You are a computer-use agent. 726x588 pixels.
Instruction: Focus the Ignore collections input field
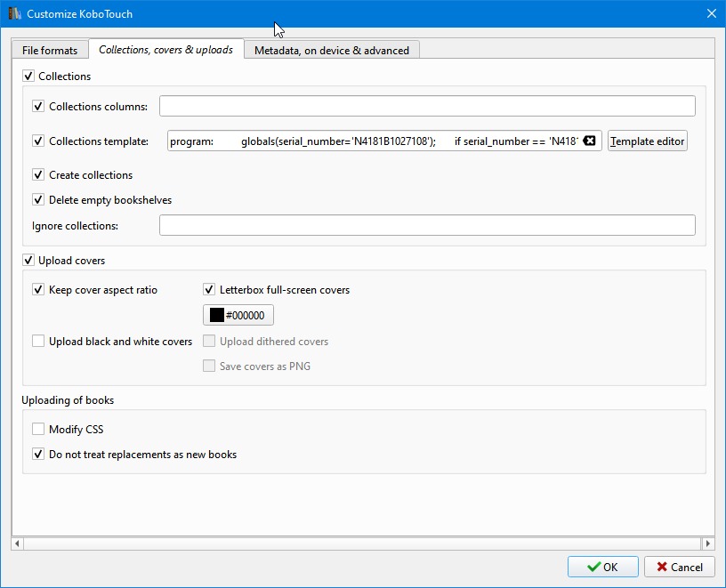[427, 225]
